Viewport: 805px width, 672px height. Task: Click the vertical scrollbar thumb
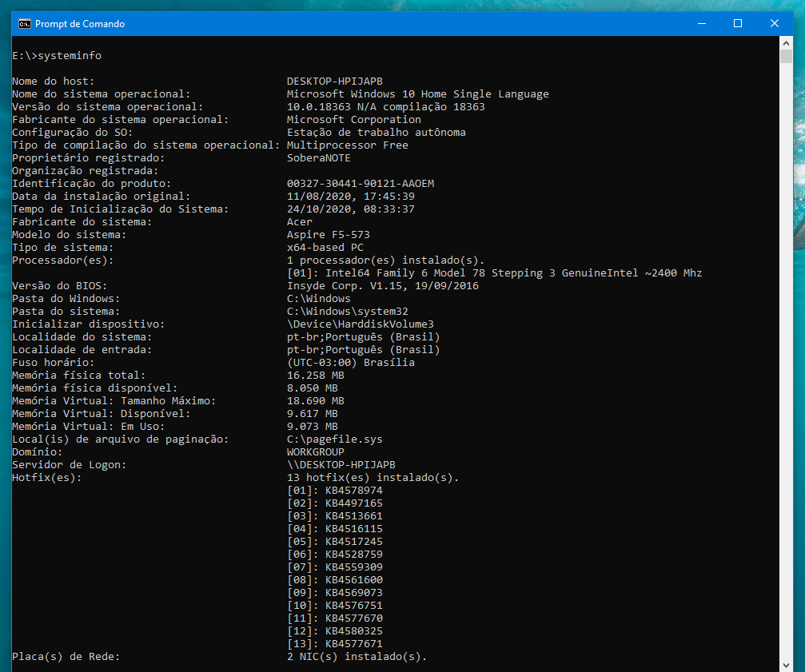pyautogui.click(x=786, y=57)
